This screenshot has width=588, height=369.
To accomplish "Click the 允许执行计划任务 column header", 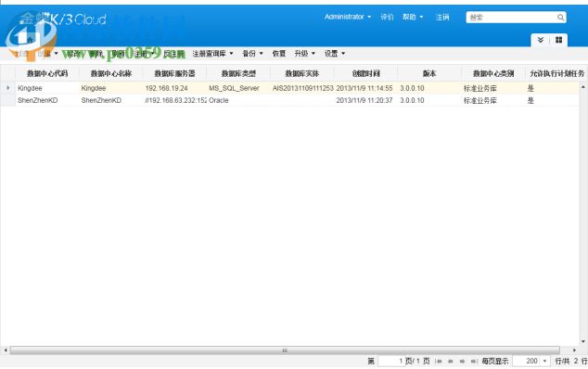I will [x=556, y=73].
